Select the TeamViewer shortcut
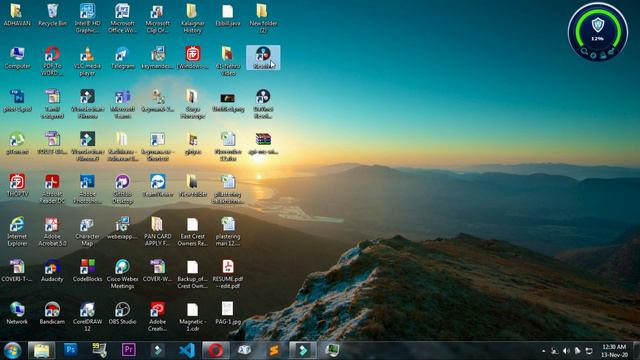640x360 pixels. click(x=158, y=185)
